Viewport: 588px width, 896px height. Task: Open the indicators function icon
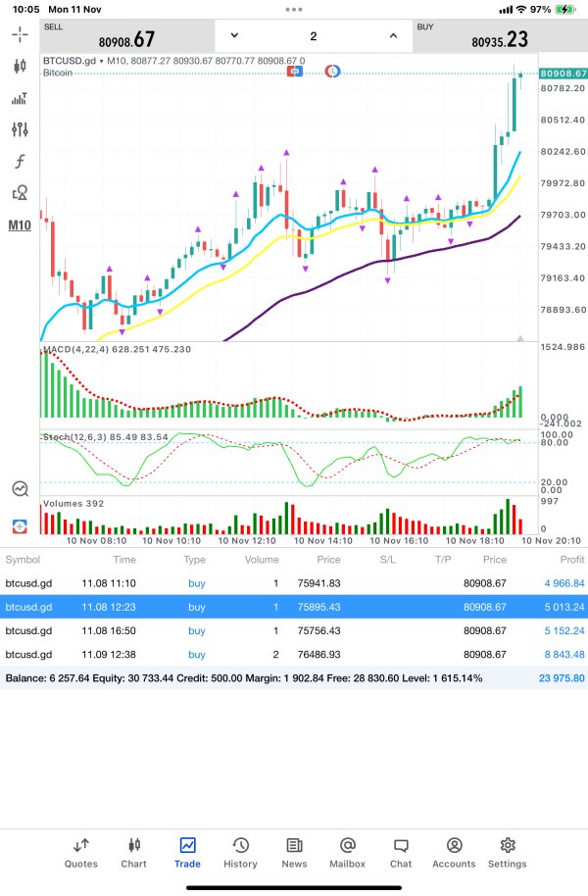point(20,161)
